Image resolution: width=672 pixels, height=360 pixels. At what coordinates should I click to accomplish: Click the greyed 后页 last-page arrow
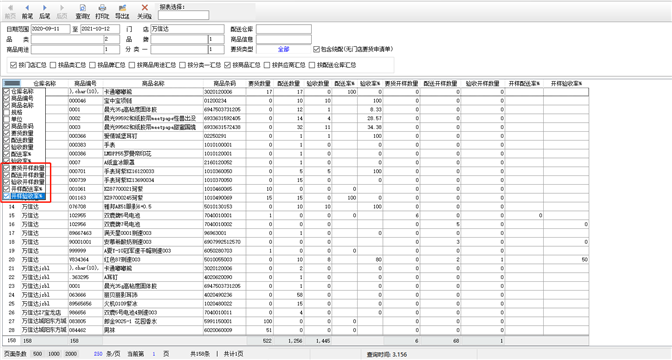click(62, 8)
